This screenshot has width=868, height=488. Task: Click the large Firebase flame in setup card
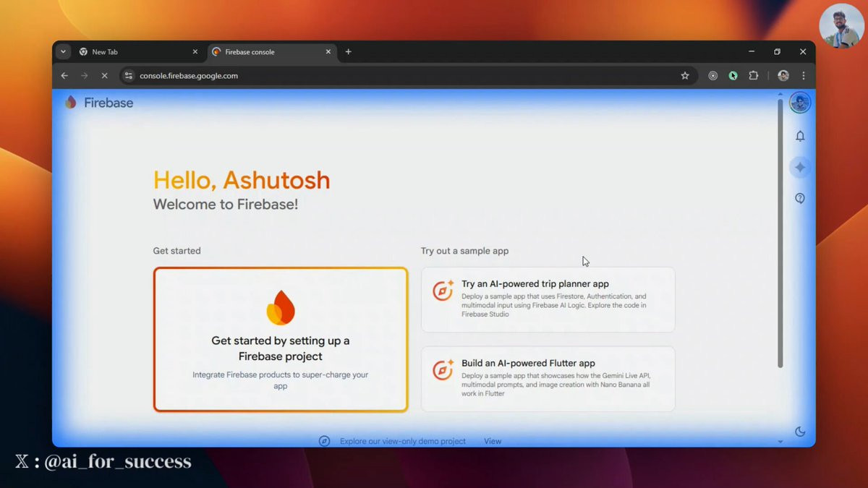[x=281, y=308]
